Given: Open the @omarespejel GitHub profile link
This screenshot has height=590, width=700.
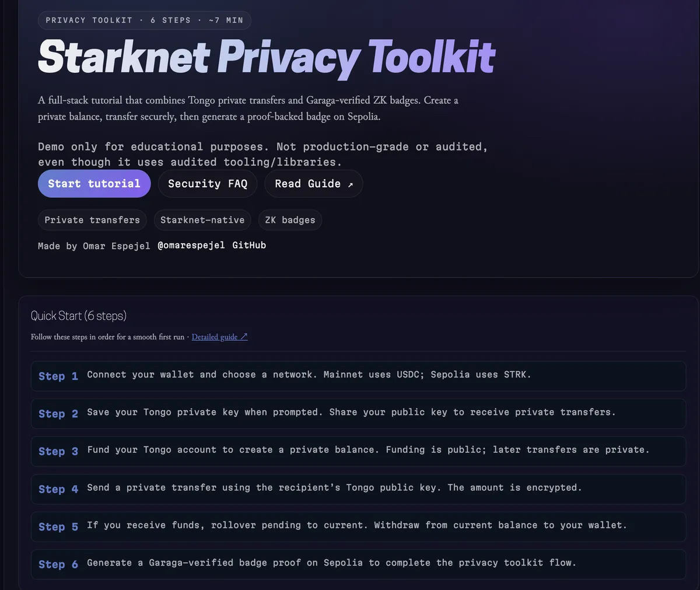Looking at the screenshot, I should [x=191, y=245].
